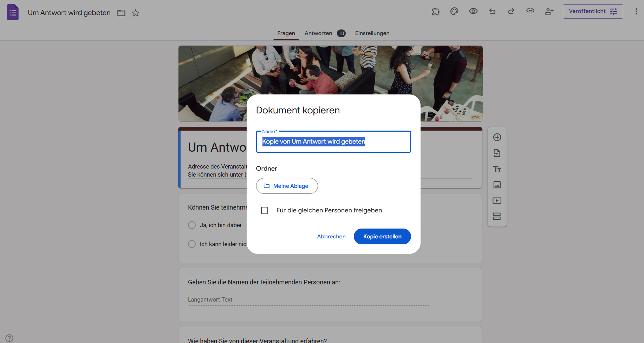Open the add-ons puzzle icon

435,12
